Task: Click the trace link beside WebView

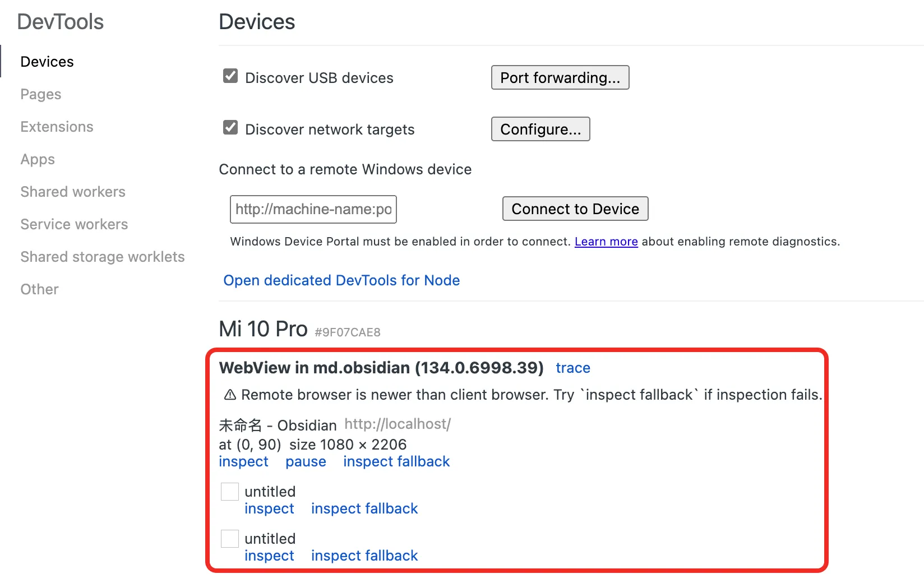Action: 572,368
